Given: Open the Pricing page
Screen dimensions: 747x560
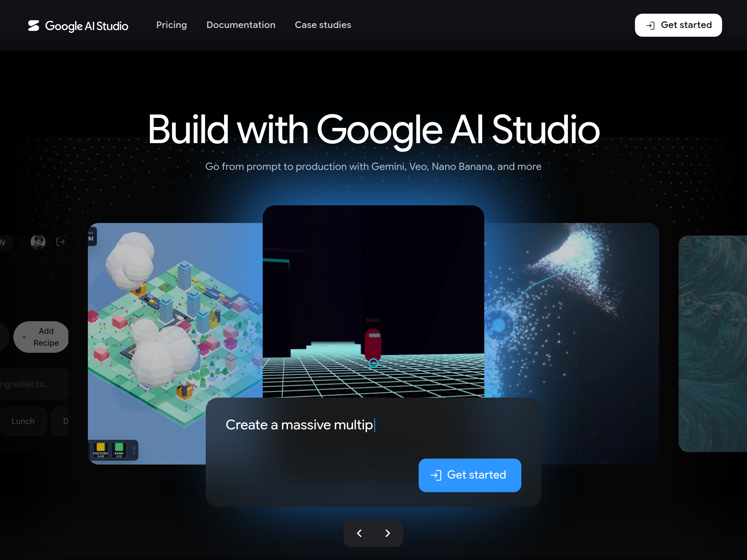Looking at the screenshot, I should [171, 25].
